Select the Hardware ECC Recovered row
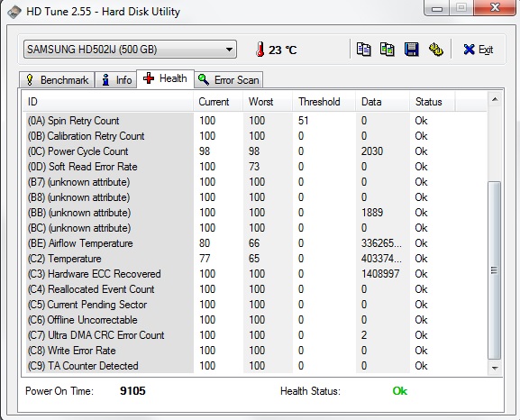This screenshot has width=520, height=420. tap(255, 274)
